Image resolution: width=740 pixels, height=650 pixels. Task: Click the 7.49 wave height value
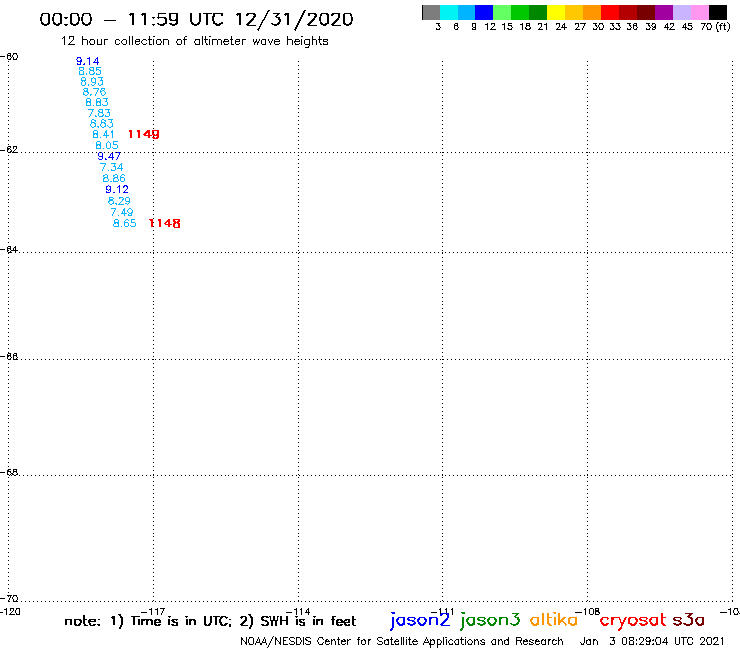pos(122,212)
